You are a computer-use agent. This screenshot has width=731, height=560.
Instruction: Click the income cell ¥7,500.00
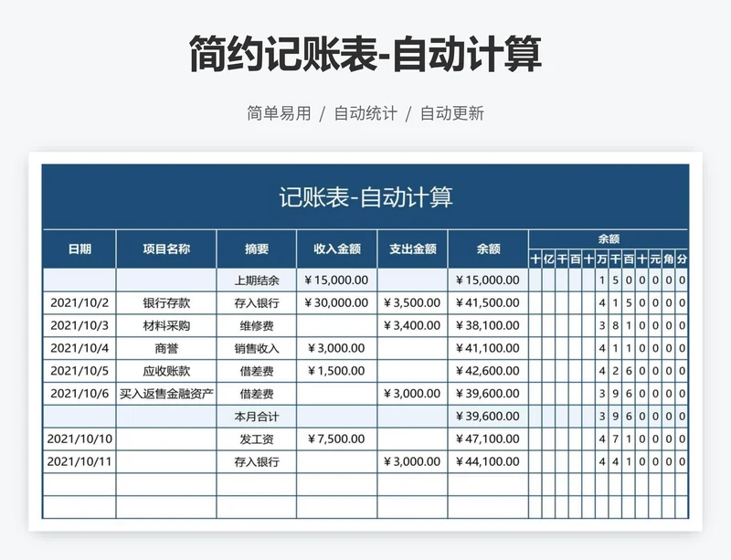[x=337, y=438]
